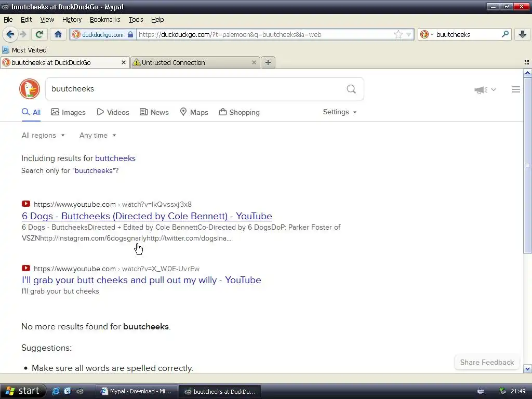This screenshot has height=399, width=532.
Task: Switch to Mypal - Download taskbar window
Action: (x=136, y=392)
